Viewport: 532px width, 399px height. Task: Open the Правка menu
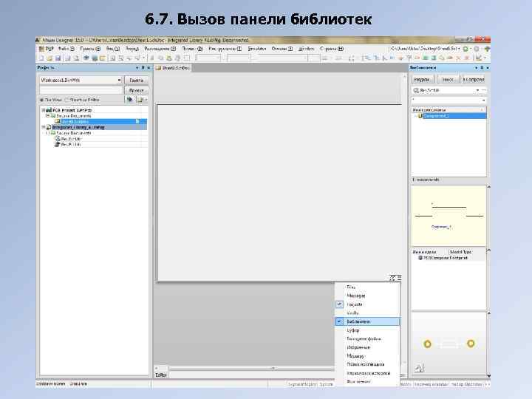click(x=90, y=49)
